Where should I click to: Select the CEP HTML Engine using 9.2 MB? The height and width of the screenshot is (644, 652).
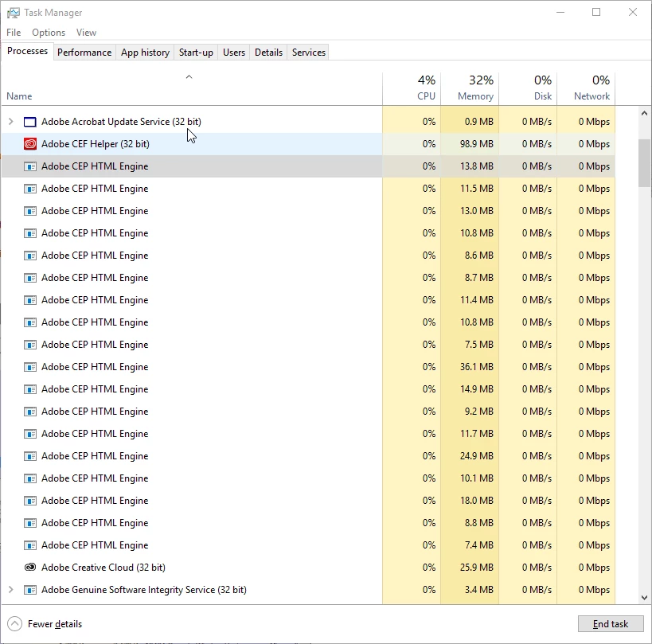pos(308,412)
